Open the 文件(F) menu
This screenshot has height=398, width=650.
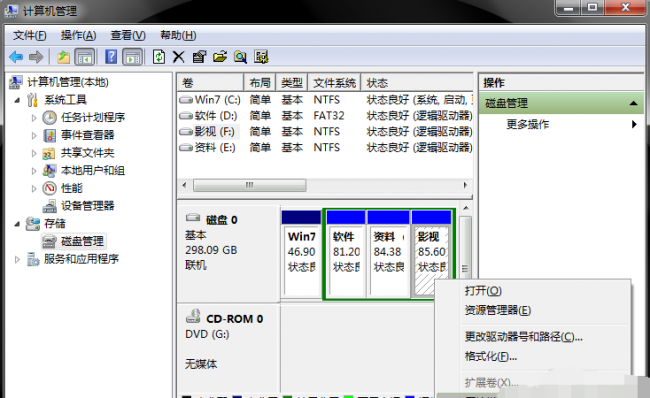click(29, 36)
